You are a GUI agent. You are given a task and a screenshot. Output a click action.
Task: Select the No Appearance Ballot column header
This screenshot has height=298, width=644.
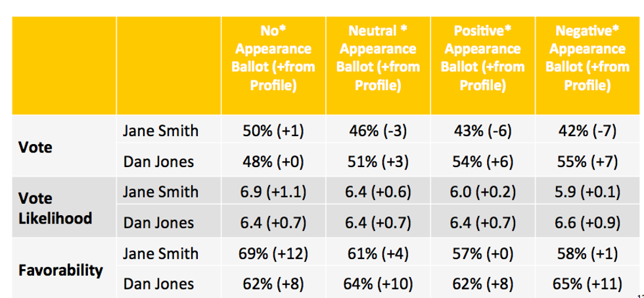[273, 66]
